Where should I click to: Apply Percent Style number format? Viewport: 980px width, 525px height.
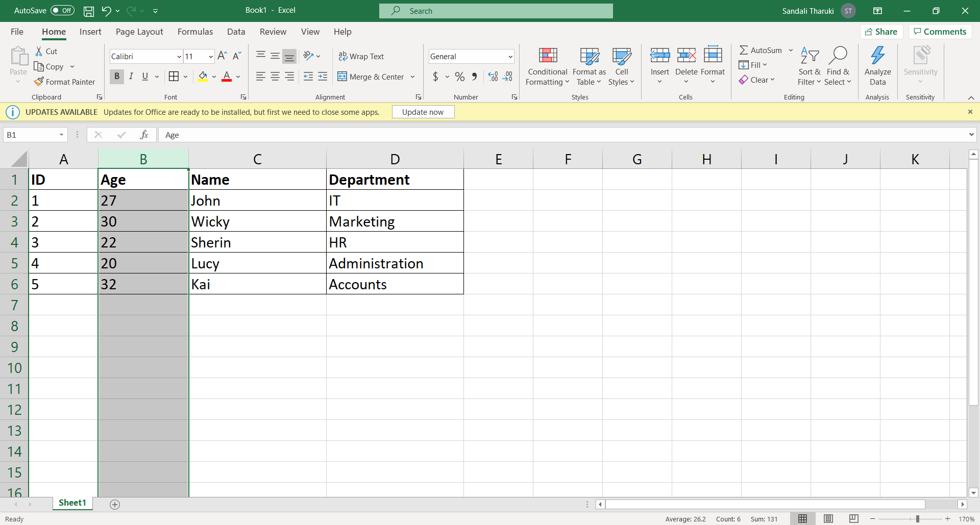pos(460,77)
